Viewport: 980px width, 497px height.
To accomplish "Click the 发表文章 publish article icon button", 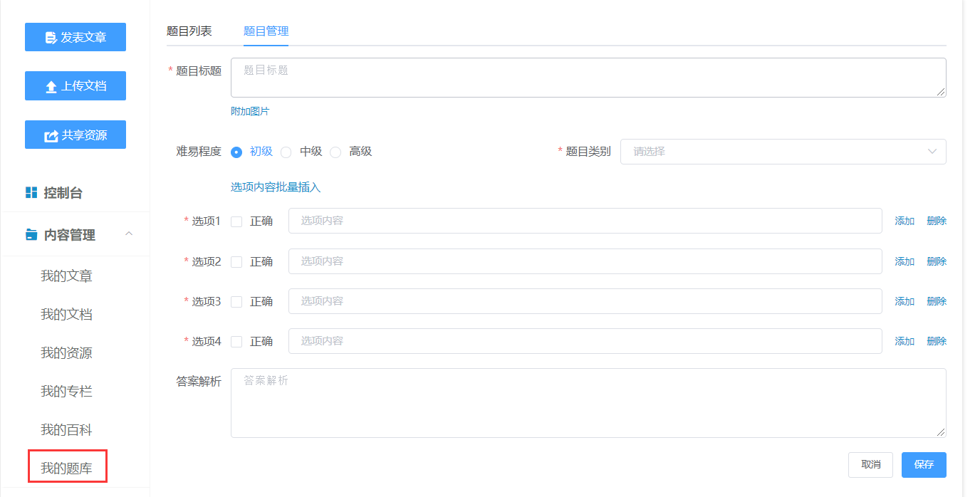I will point(51,38).
